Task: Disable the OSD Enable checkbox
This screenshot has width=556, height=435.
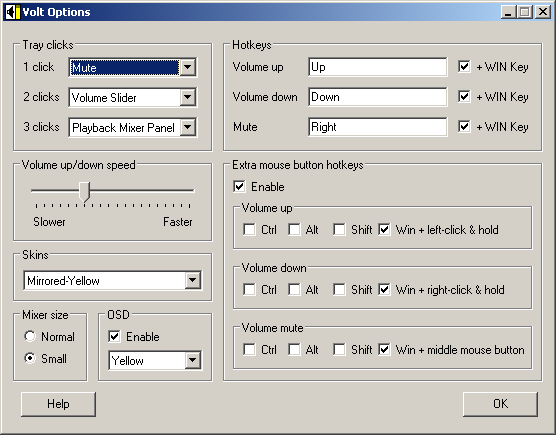Action: click(x=114, y=336)
